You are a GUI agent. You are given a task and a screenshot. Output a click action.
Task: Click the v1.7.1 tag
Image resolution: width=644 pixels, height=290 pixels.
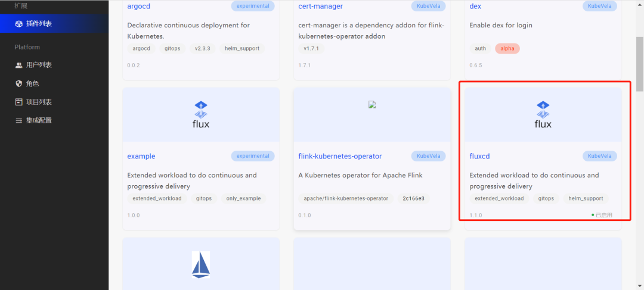(x=311, y=48)
